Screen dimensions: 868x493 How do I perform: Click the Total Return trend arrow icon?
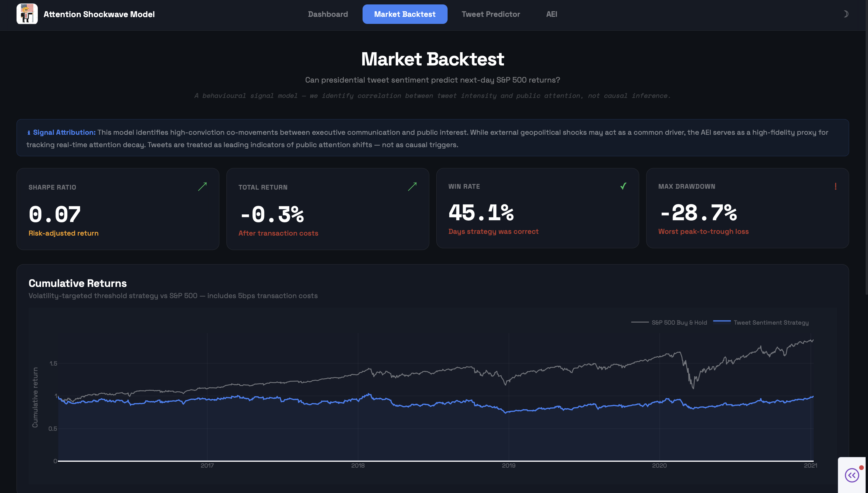point(412,187)
